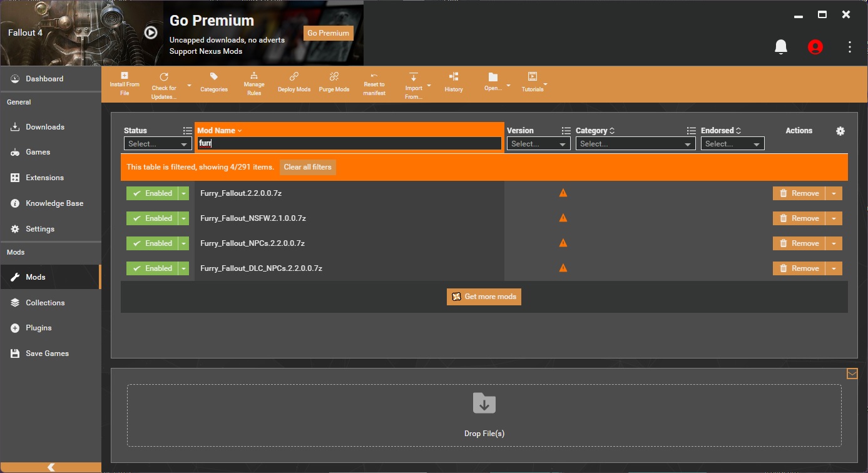Click the Get more mods button
The image size is (868, 473).
[x=484, y=297]
